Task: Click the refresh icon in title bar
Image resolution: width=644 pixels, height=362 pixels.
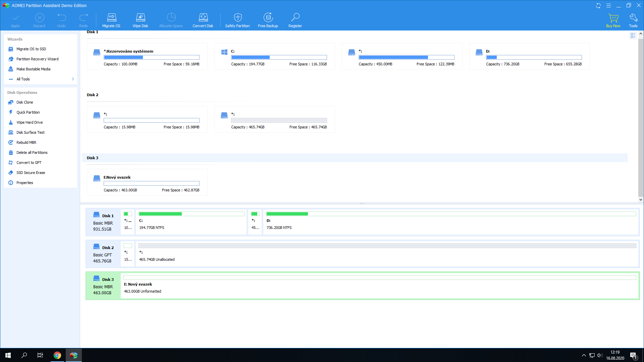Action: [598, 6]
